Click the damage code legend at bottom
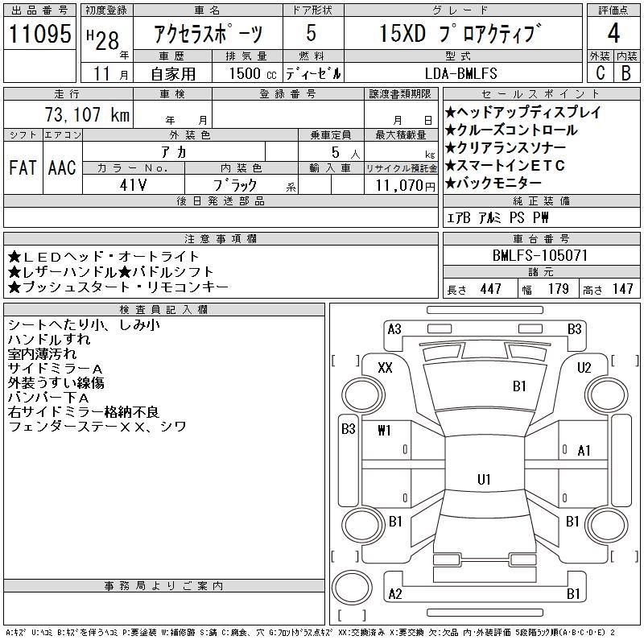Viewport: 644px width, 644px height. tap(310, 633)
